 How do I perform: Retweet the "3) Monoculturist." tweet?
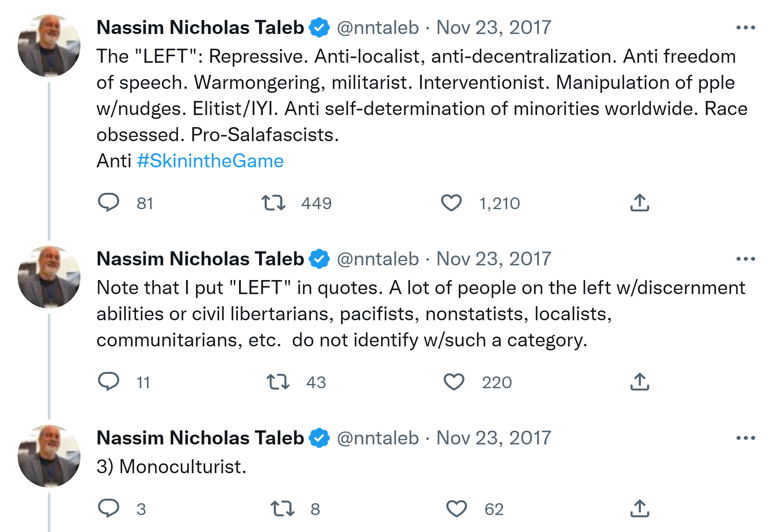coord(282,508)
